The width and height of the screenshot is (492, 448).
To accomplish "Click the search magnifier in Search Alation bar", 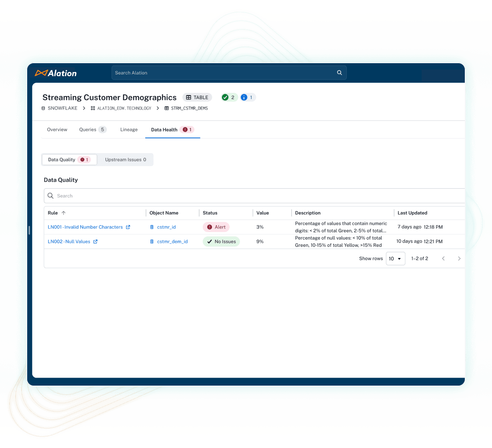I will point(339,72).
